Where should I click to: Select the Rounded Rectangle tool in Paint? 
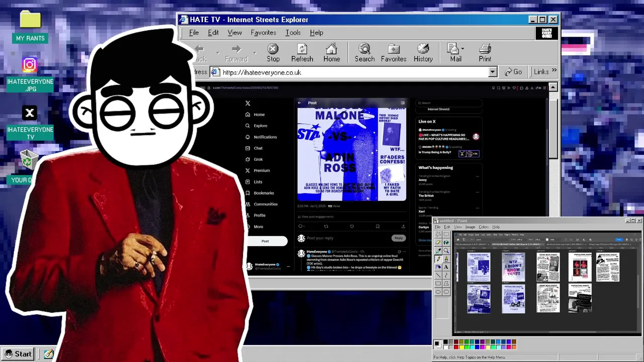click(446, 292)
